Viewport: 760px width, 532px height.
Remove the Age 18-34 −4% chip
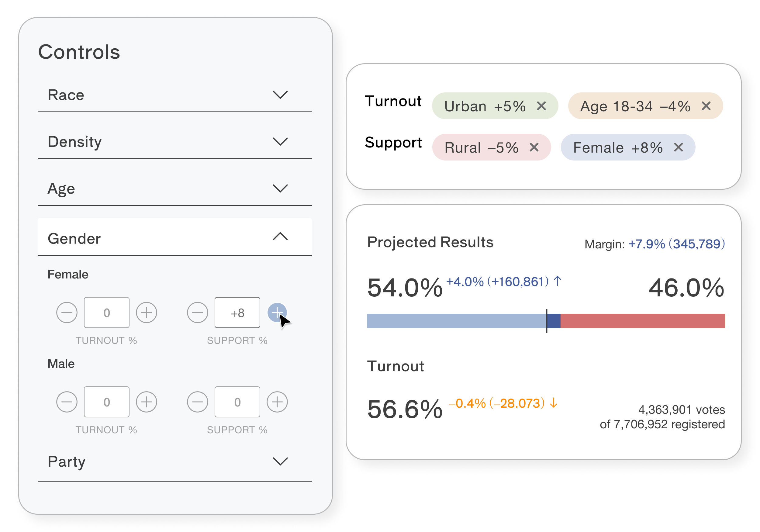[x=706, y=106]
